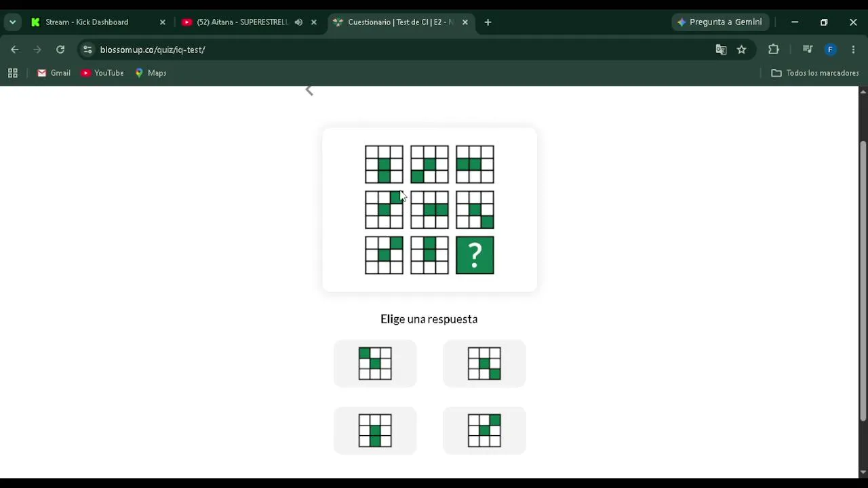Restore down the Chrome window
Image resolution: width=868 pixels, height=488 pixels.
click(x=824, y=22)
